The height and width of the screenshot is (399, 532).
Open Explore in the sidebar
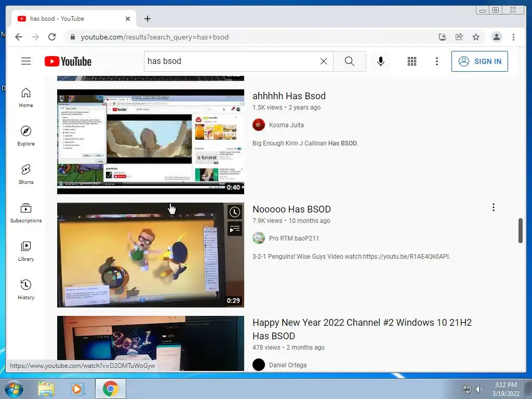point(26,136)
